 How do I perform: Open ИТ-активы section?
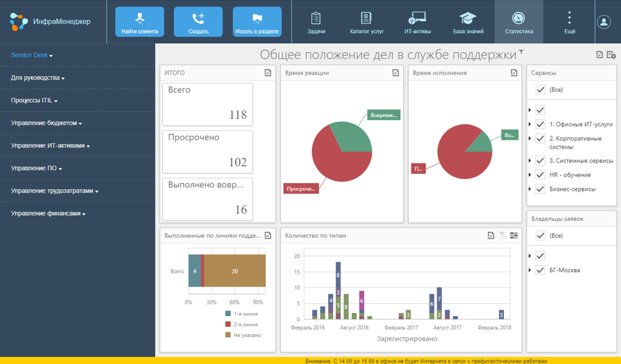(417, 22)
